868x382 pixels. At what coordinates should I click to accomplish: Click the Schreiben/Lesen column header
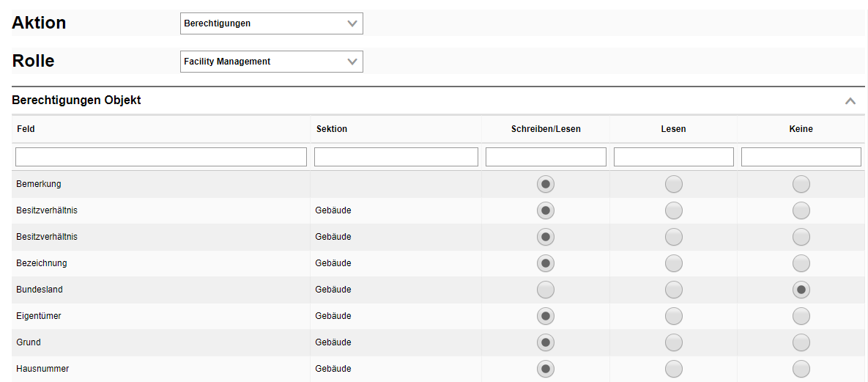tap(546, 129)
